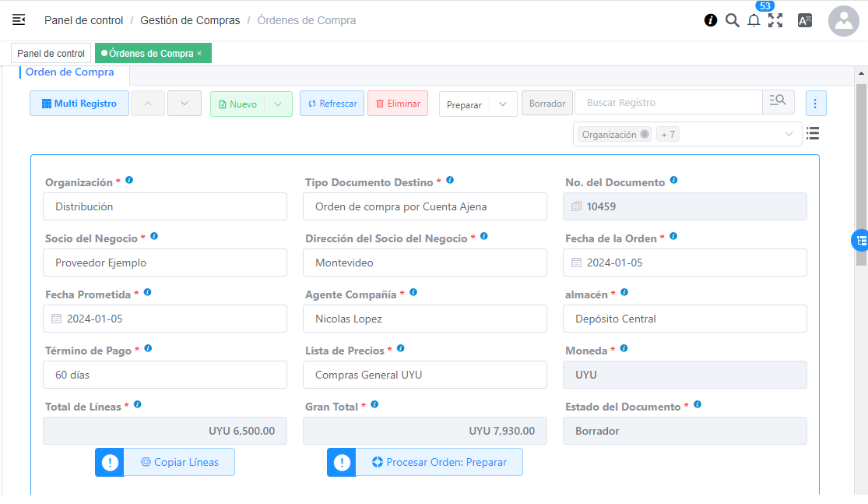
Task: Click the info icon beside Organización label
Action: click(129, 180)
